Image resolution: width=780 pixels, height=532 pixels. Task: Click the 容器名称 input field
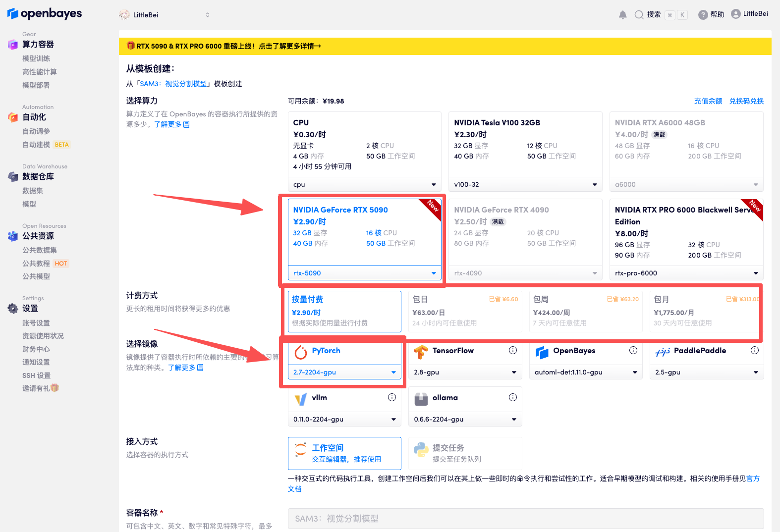(x=526, y=519)
